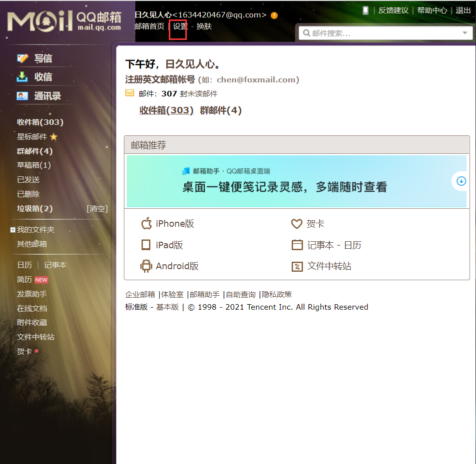Viewport: 476px width, 464px height.
Task: Open 隐私政策 footer link
Action: 277,294
